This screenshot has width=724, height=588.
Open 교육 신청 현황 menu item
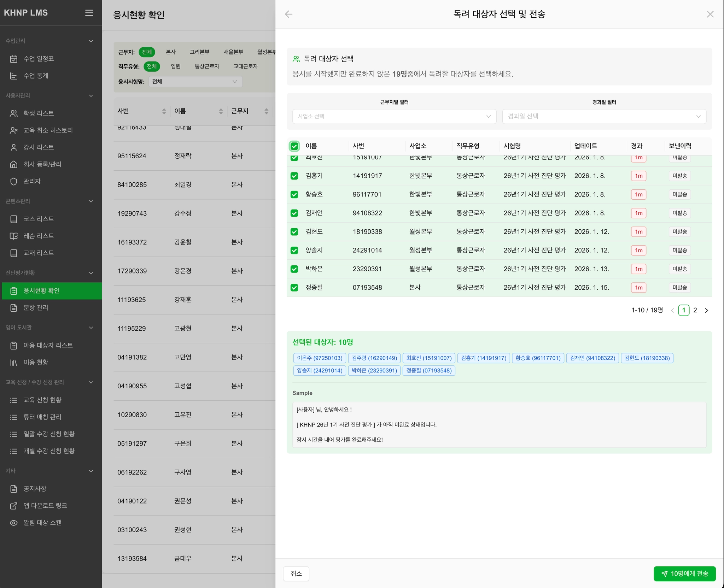[42, 400]
